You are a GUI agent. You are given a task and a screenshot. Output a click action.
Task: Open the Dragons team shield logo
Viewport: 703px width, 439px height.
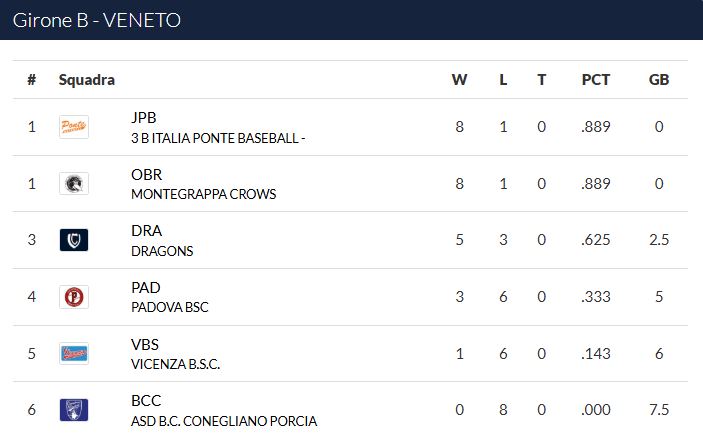(x=74, y=240)
